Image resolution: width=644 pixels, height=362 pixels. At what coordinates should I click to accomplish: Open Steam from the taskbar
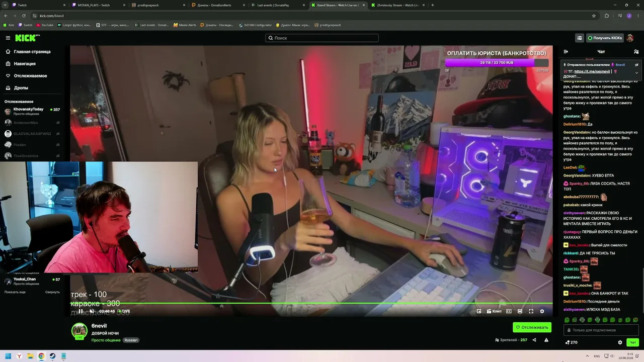click(x=52, y=356)
